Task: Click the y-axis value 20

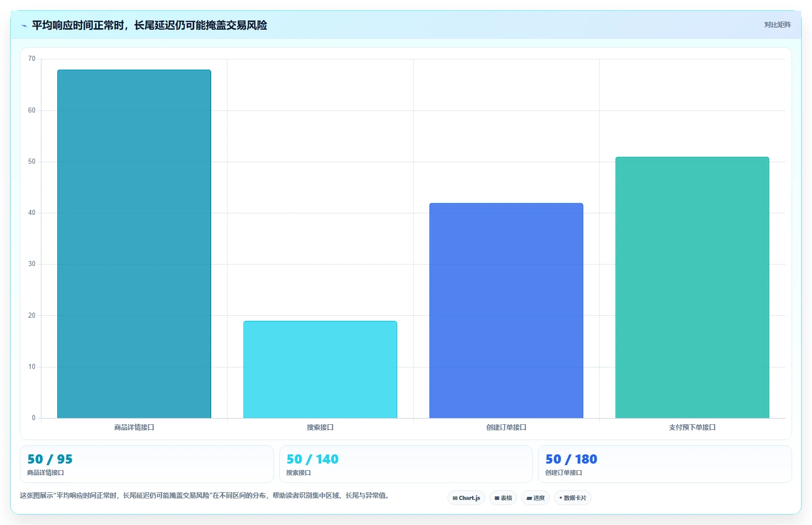Action: click(x=32, y=316)
